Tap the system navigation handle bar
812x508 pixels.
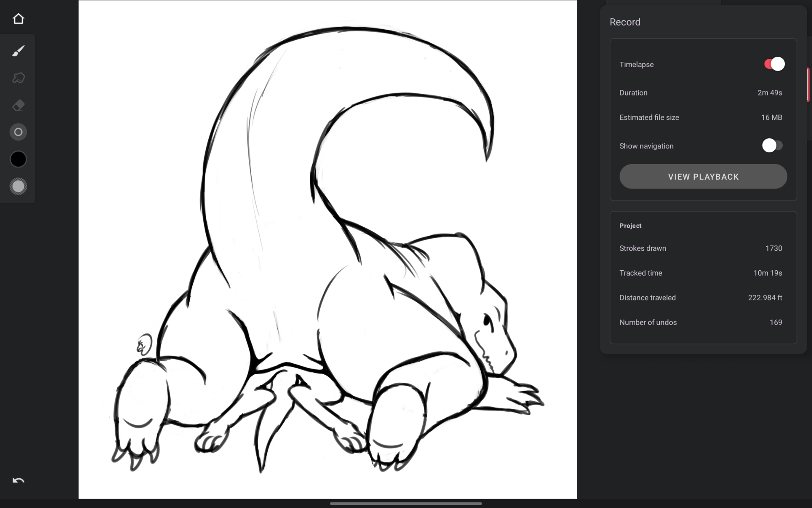[406, 504]
